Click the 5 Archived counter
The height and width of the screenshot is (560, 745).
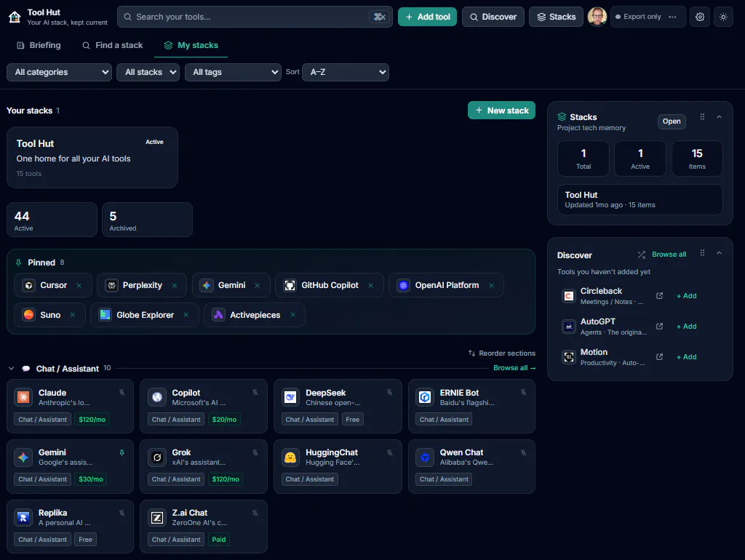click(x=147, y=220)
